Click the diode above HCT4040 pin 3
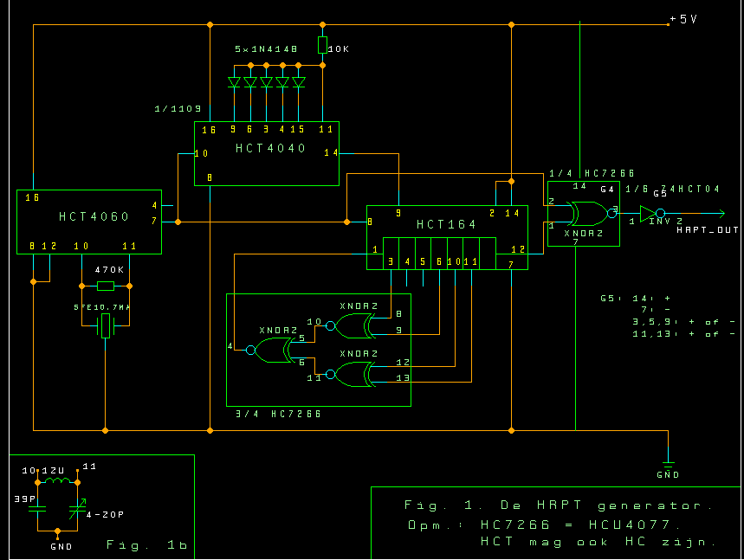The width and height of the screenshot is (744, 560). tap(266, 82)
